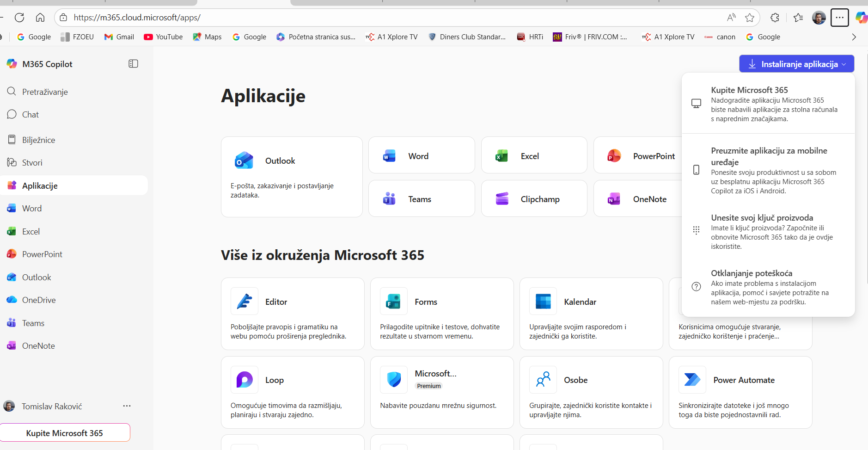Open the Gmail bookmark
The image size is (868, 450).
coord(119,37)
